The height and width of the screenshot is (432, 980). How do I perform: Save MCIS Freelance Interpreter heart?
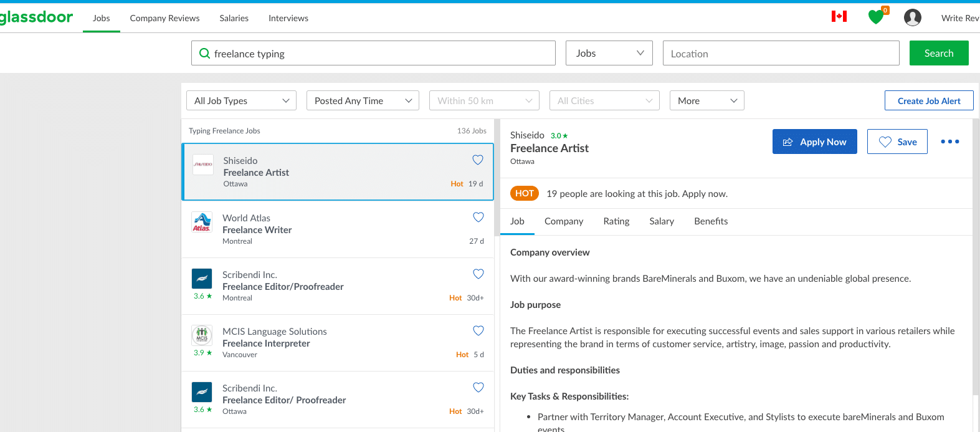(x=478, y=330)
